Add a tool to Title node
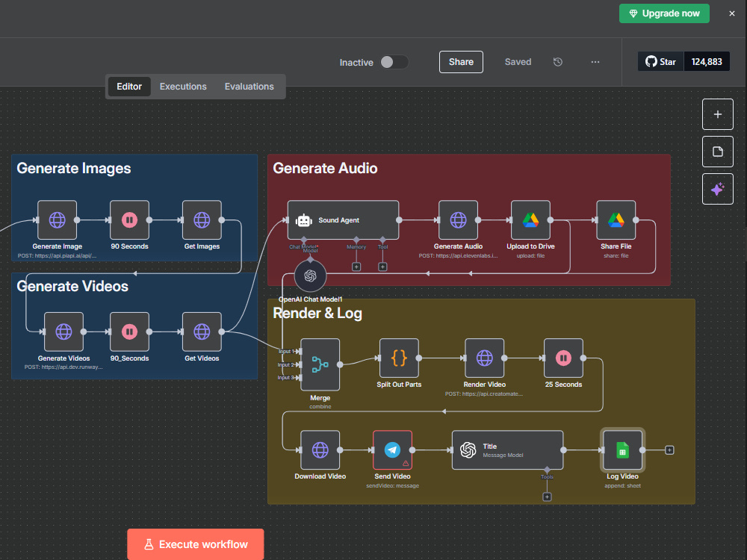747x560 pixels. [547, 497]
